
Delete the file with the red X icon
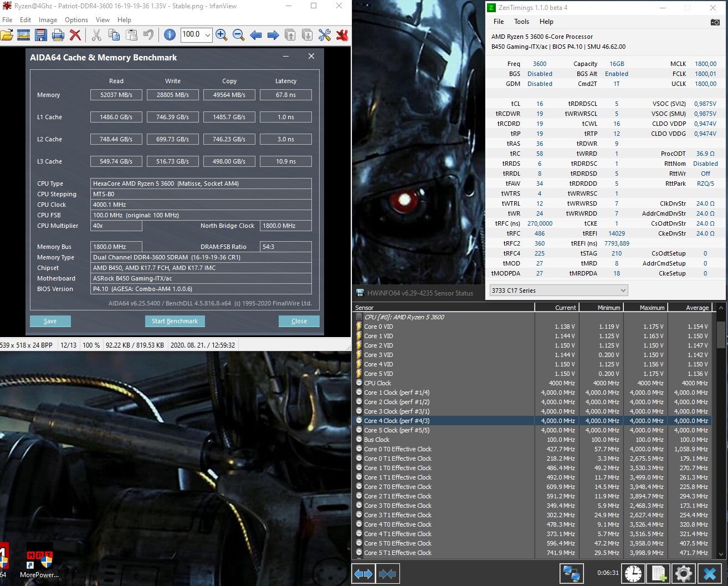[x=75, y=35]
